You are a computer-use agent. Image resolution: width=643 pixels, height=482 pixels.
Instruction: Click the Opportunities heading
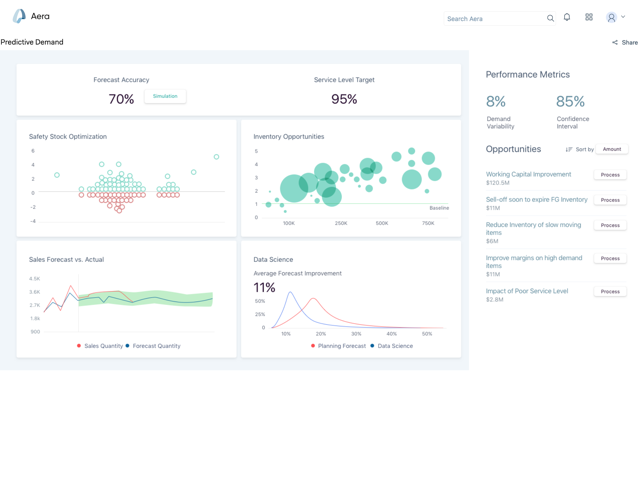pos(513,149)
